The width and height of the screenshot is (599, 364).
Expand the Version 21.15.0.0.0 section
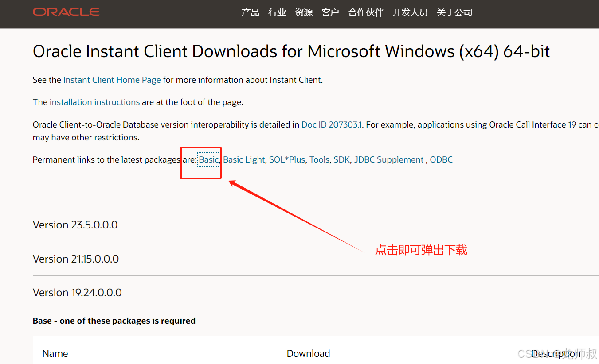pos(75,259)
